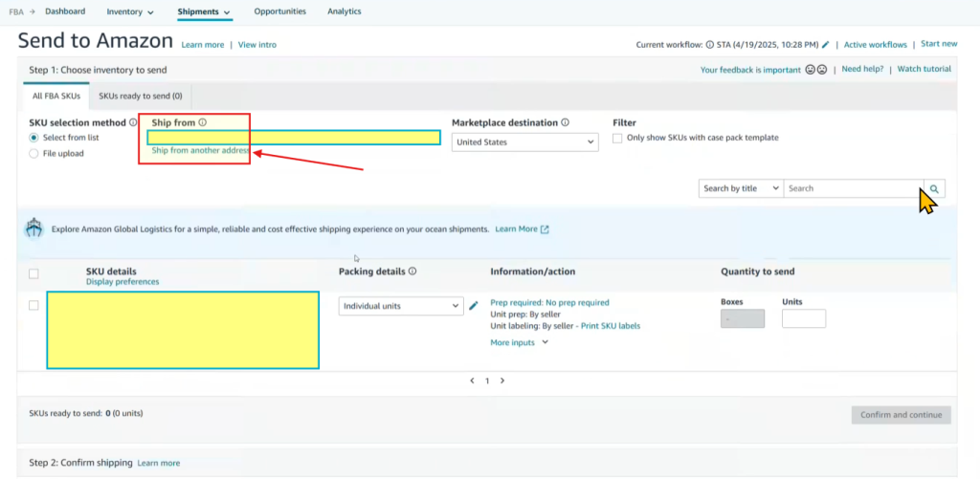Enable Only show SKUs with case pack template
The image size is (980, 479).
pos(618,138)
